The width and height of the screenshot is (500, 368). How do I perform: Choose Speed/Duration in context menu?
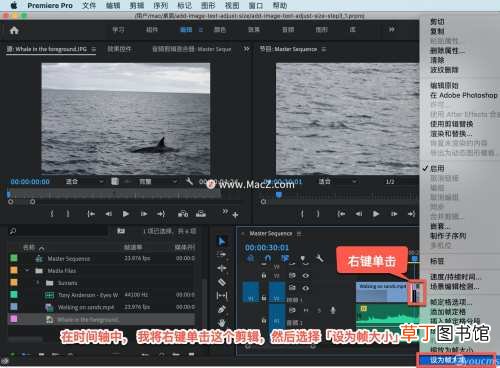pyautogui.click(x=456, y=277)
